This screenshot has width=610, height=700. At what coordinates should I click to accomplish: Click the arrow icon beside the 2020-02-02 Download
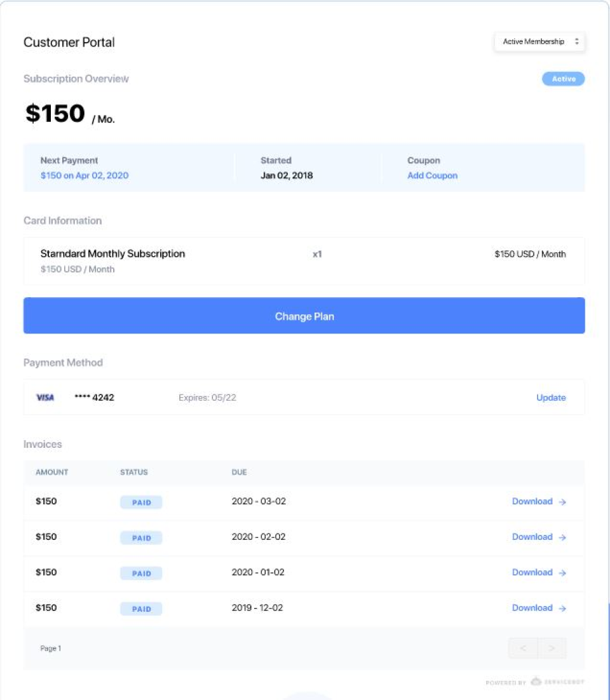click(562, 537)
